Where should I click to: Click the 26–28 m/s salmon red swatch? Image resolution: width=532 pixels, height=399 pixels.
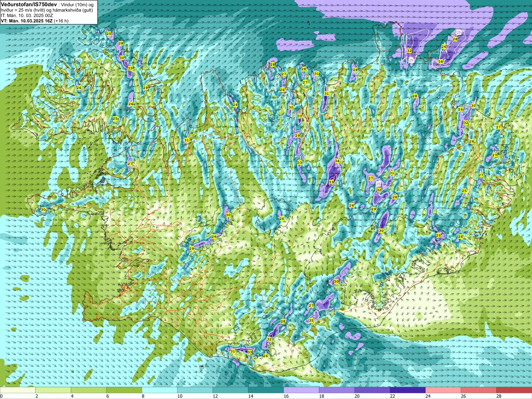[479, 390]
